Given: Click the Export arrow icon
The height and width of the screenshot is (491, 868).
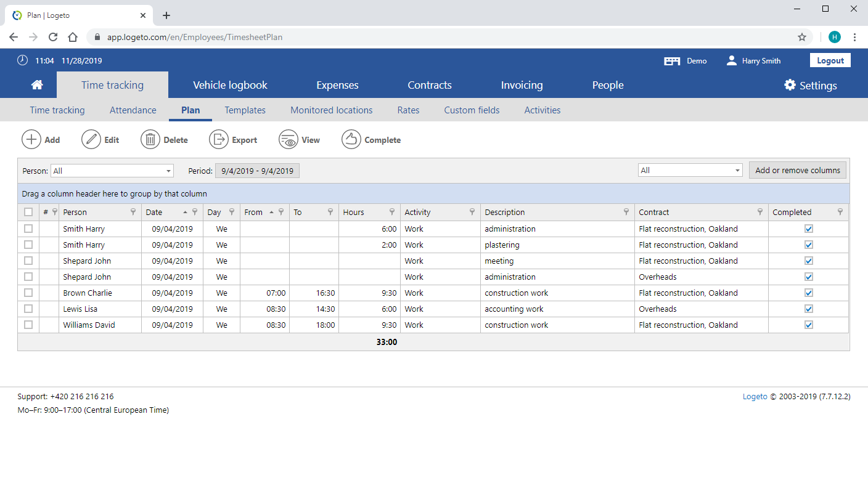Looking at the screenshot, I should coord(219,140).
